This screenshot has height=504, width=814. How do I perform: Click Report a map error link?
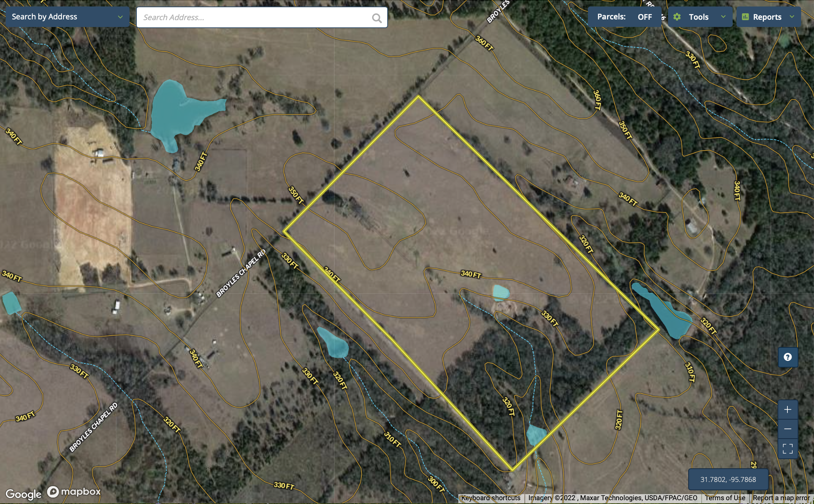pyautogui.click(x=781, y=498)
